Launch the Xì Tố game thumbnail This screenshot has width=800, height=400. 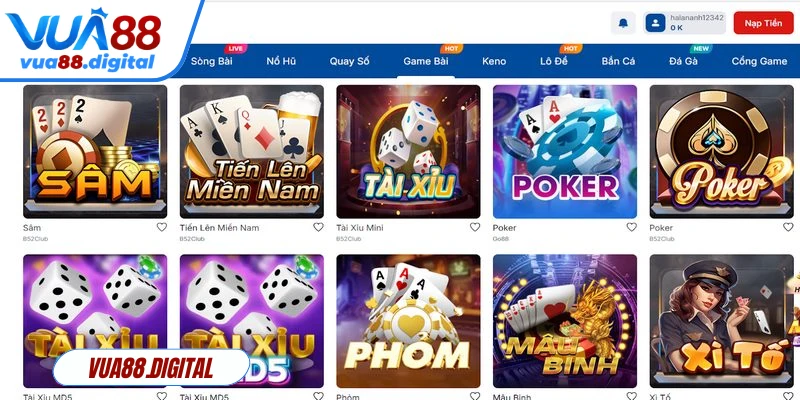pyautogui.click(x=721, y=321)
